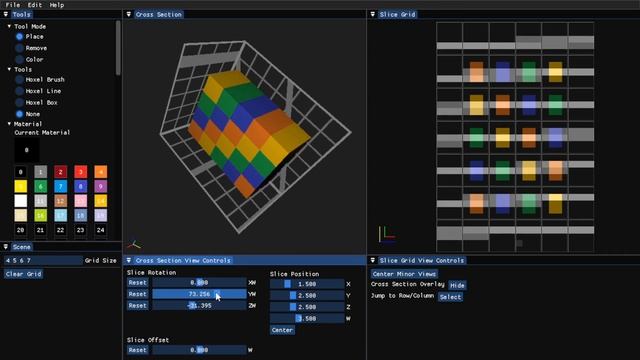Screen dimensions: 640x360
Task: Pick material 2 dark red swatch
Action: point(60,172)
